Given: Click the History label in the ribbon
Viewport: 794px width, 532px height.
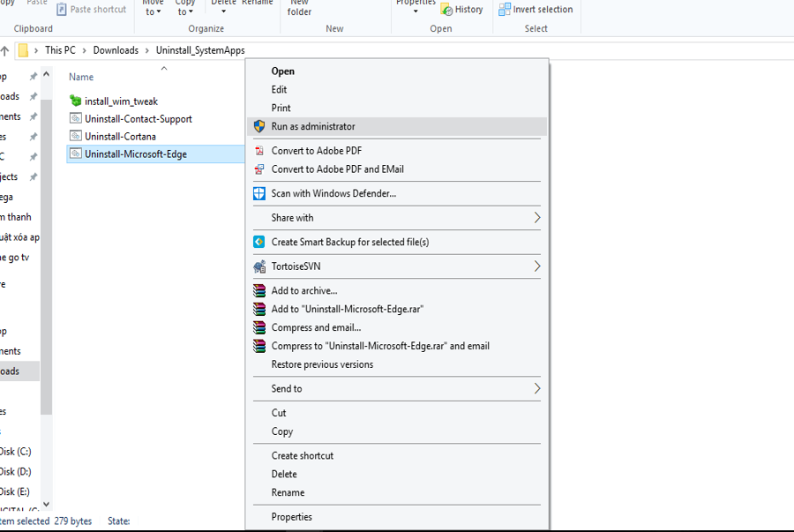Looking at the screenshot, I should pos(469,10).
